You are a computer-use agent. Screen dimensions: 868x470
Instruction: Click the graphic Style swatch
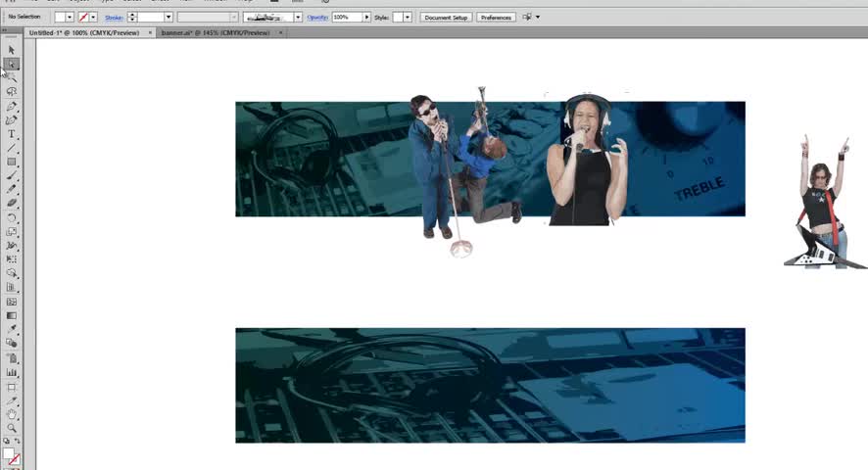(x=398, y=18)
